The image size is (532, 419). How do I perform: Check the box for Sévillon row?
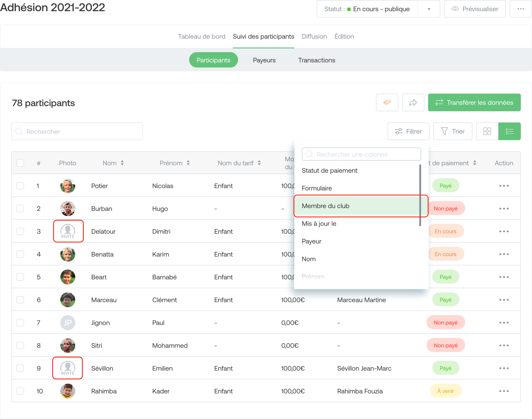tap(20, 368)
